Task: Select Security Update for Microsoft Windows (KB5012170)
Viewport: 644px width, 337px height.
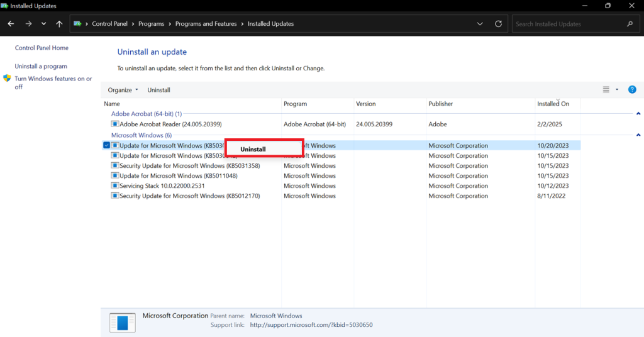Action: (x=190, y=196)
